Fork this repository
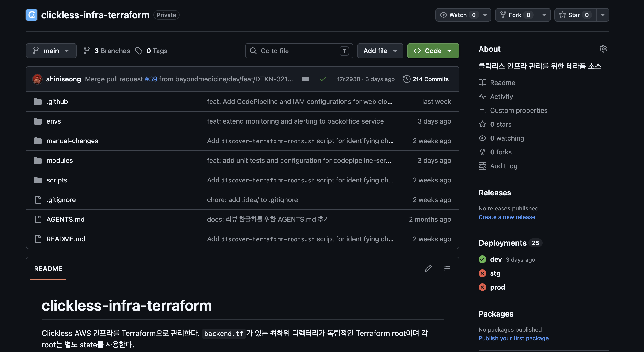 (x=516, y=15)
